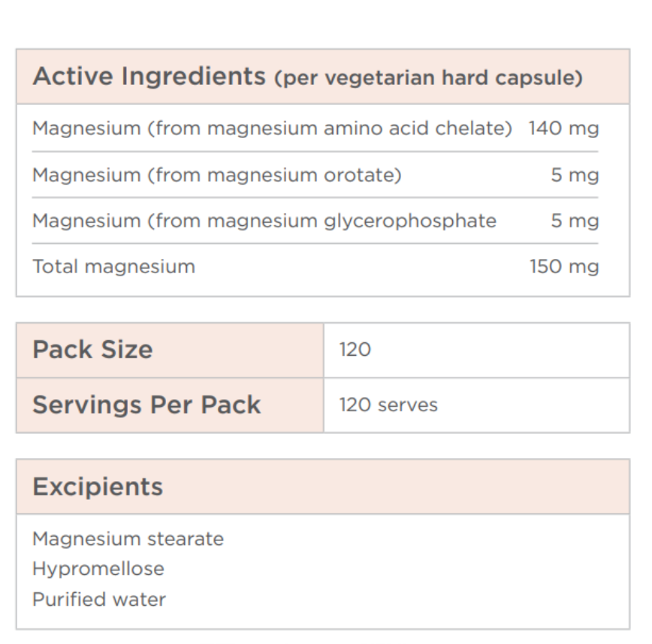Select Magnesium stearate in the excipients list
This screenshot has width=652, height=644.
pos(128,539)
